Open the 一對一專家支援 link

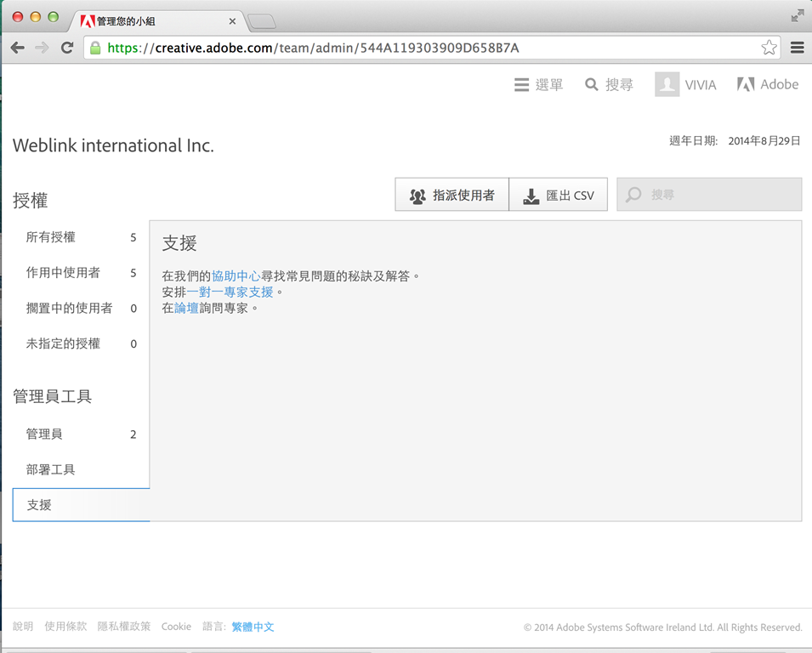[230, 292]
